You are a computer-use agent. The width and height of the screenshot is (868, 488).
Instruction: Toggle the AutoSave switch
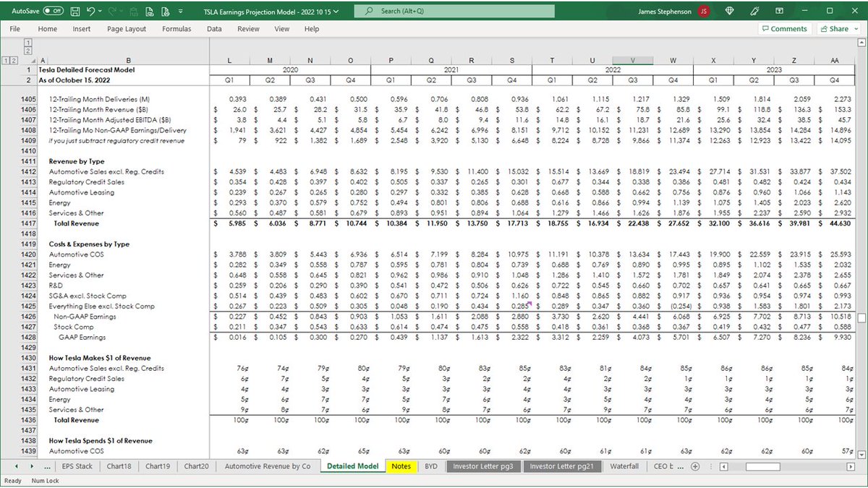(54, 11)
